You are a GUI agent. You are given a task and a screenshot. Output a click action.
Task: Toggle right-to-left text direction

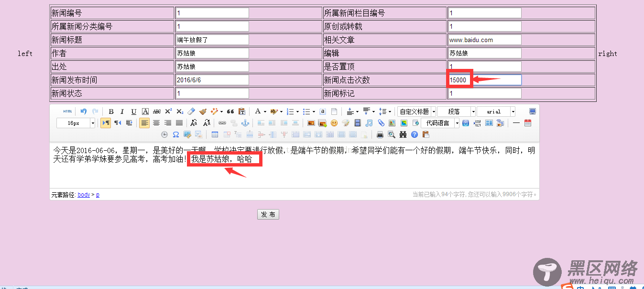coord(118,123)
